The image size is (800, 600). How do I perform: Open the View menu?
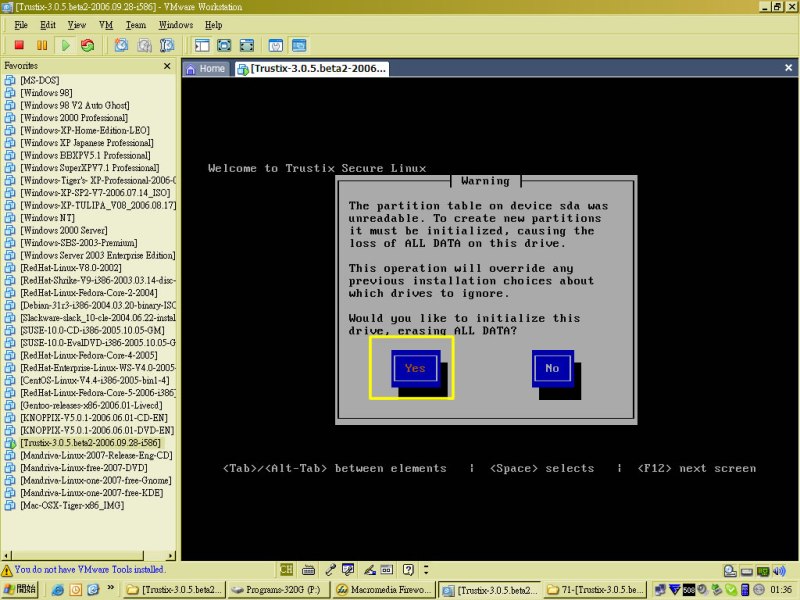click(77, 25)
